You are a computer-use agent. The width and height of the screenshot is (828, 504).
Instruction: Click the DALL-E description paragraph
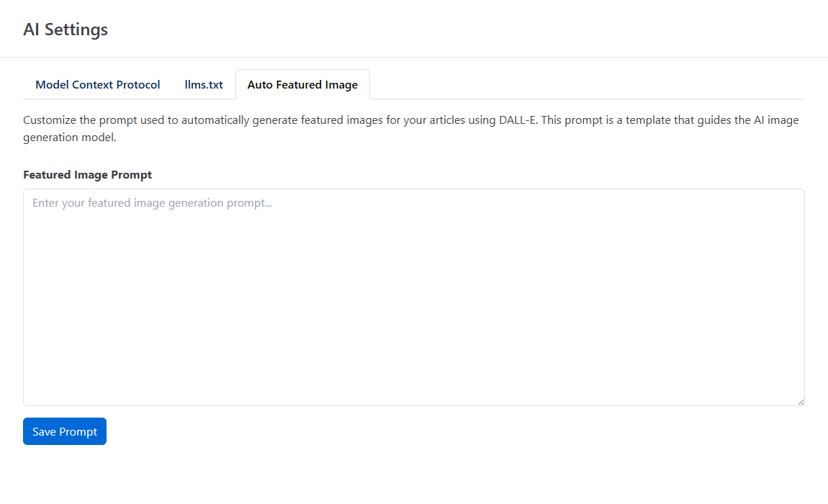(411, 128)
